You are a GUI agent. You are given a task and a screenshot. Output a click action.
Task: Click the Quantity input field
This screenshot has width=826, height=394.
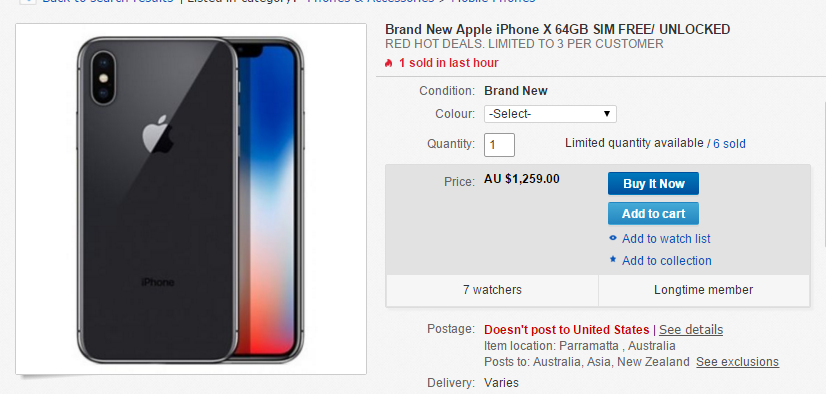point(499,144)
